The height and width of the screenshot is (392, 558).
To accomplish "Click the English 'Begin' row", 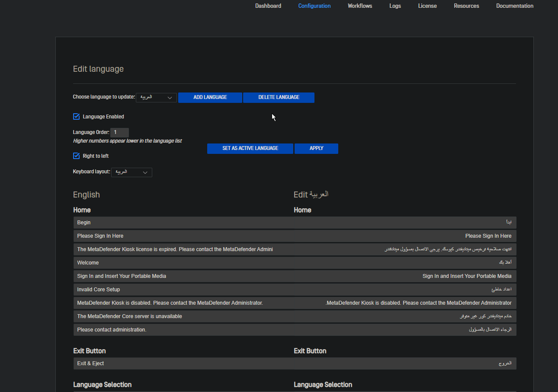I will point(184,223).
